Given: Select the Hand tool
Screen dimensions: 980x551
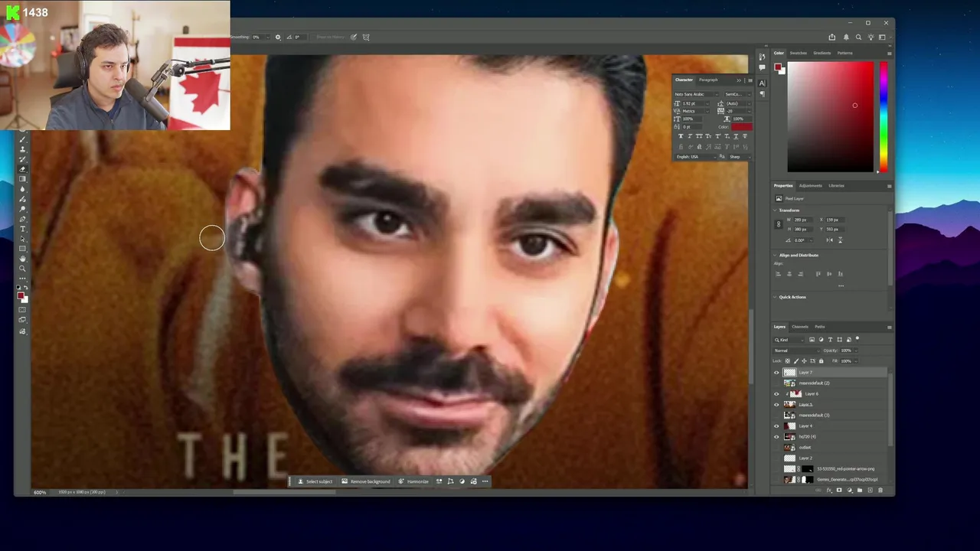Looking at the screenshot, I should (22, 259).
